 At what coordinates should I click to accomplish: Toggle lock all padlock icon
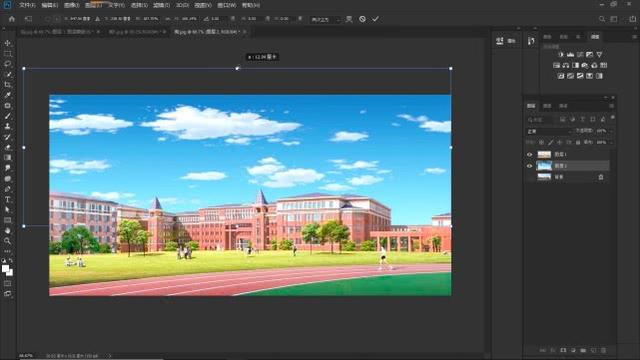tap(578, 142)
